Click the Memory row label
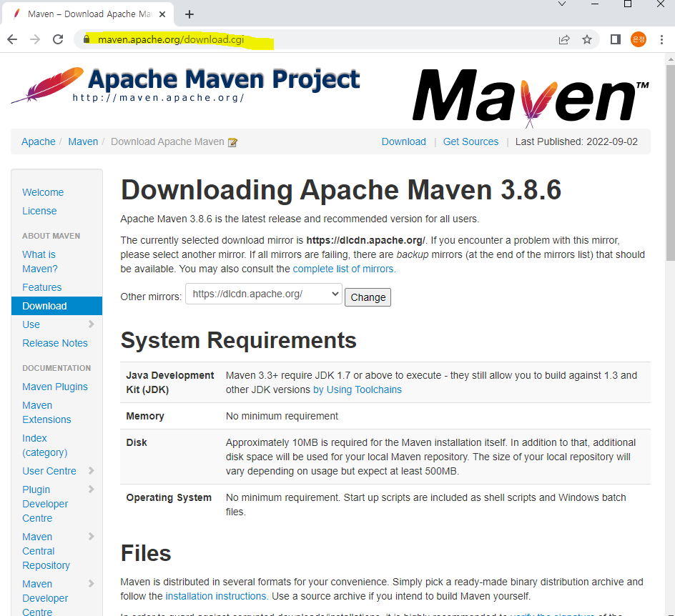 145,416
